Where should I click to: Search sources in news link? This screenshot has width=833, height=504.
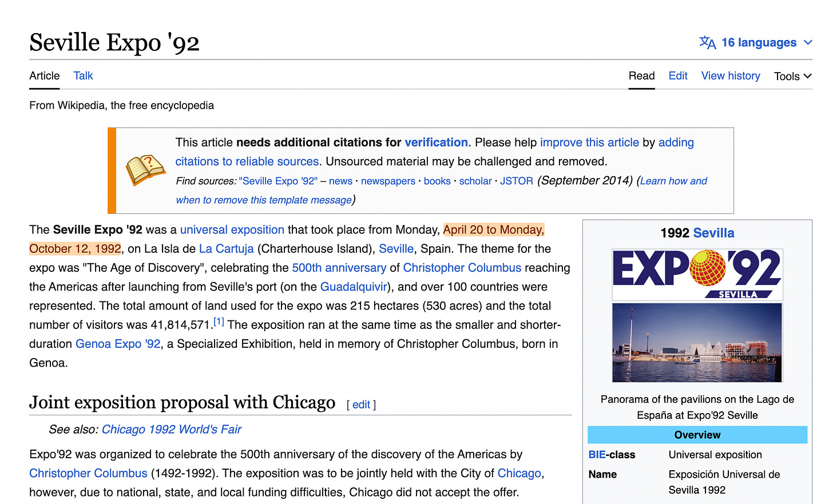340,181
